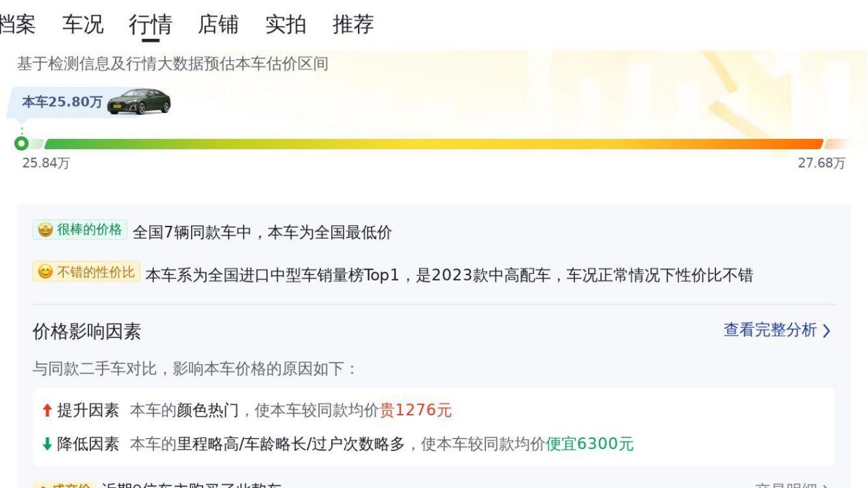
Task: Switch to the 车况 tab
Action: 83,25
